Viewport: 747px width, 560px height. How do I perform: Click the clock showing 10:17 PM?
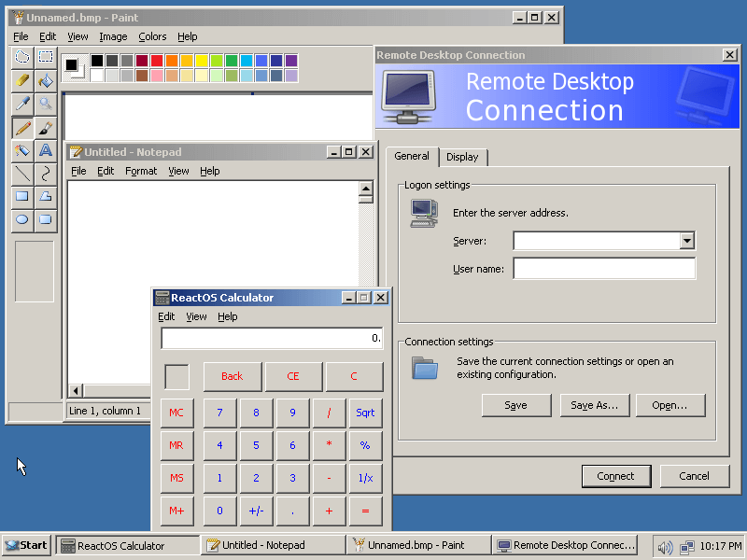[721, 546]
